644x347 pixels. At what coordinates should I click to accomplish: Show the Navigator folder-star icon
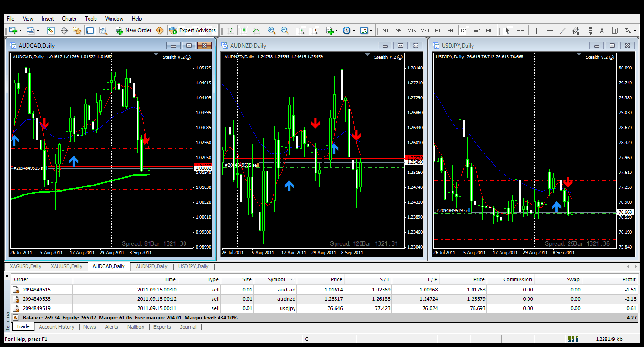[x=77, y=30]
